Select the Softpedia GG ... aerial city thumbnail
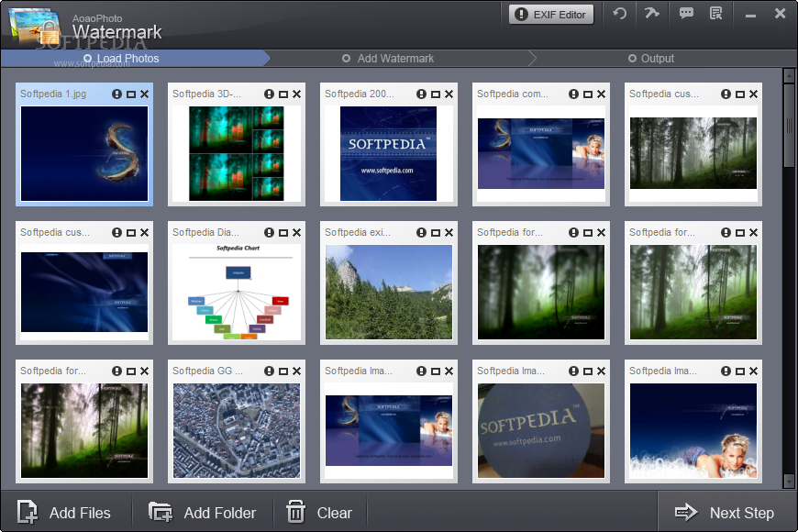 point(237,431)
